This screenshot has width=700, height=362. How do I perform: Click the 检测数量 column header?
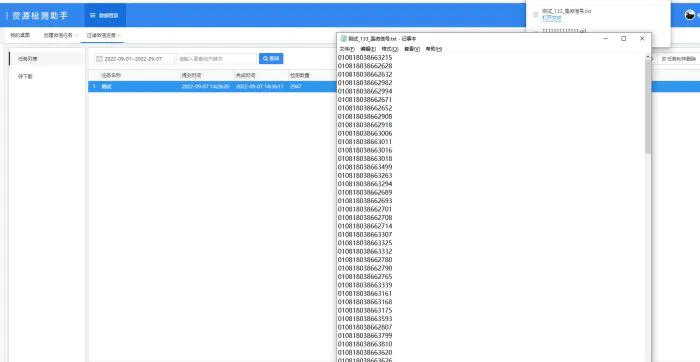coord(300,75)
